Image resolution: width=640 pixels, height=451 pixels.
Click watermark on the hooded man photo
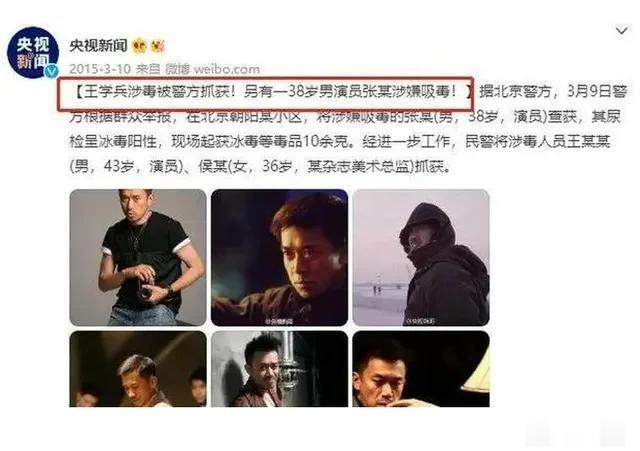(420, 321)
